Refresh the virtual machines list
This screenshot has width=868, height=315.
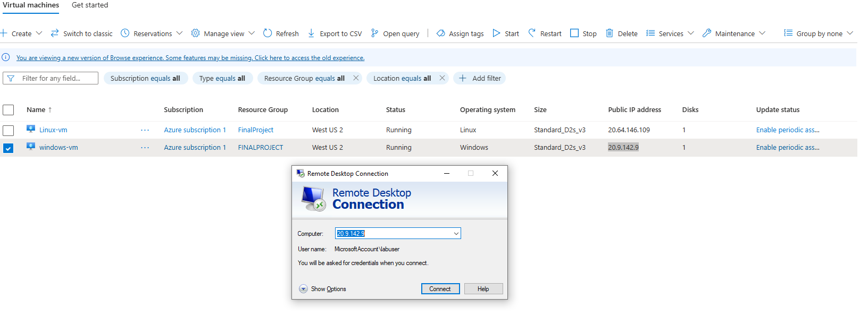(281, 33)
